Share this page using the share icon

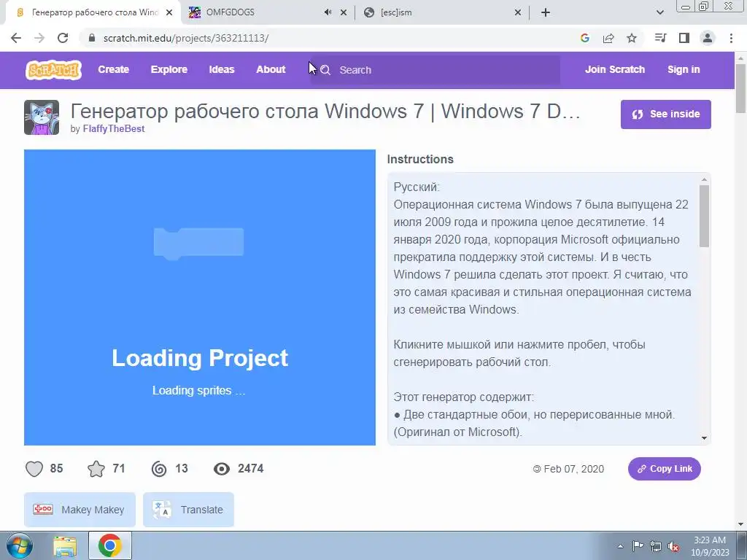608,38
